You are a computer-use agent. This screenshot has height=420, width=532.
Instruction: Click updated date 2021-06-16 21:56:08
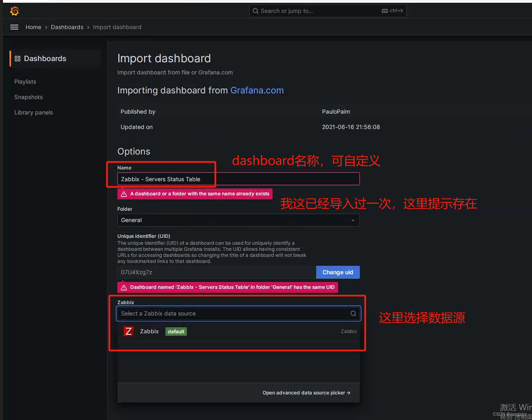tap(351, 127)
